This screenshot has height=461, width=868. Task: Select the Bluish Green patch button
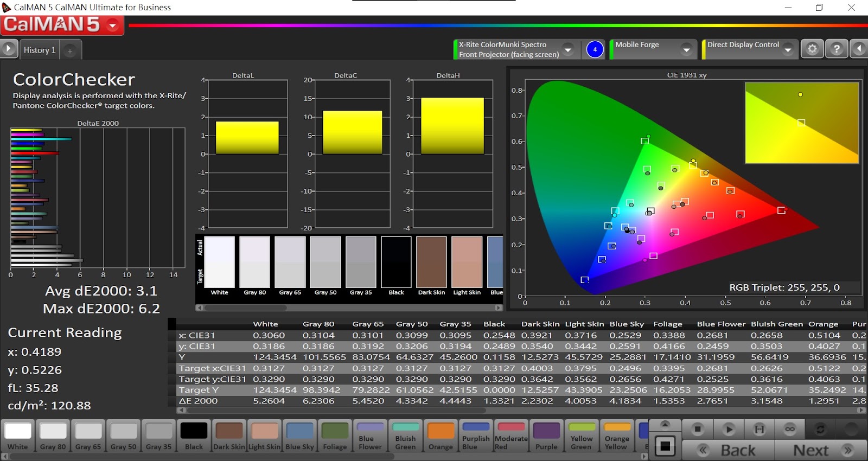(405, 436)
